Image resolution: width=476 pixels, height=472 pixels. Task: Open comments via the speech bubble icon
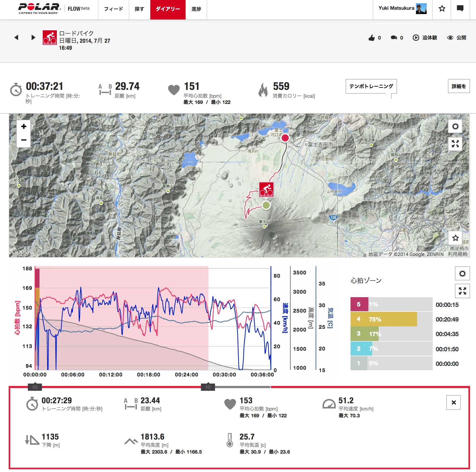pos(394,38)
